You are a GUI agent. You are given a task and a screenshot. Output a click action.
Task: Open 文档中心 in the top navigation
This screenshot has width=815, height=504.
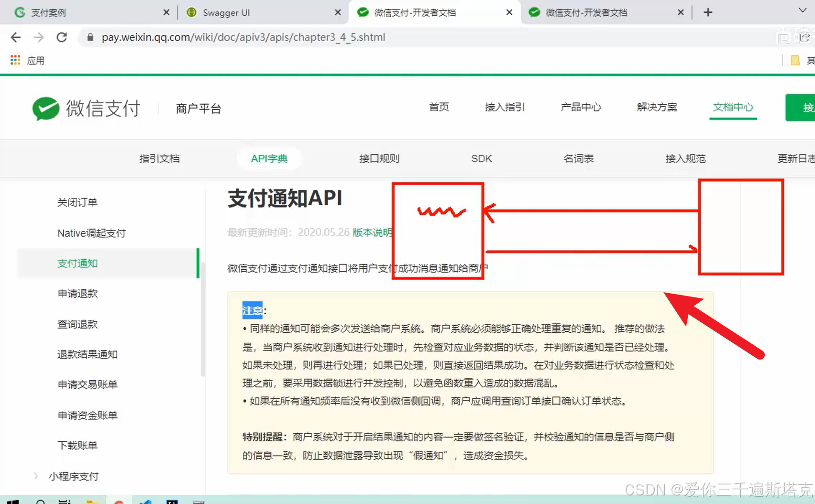click(x=733, y=107)
